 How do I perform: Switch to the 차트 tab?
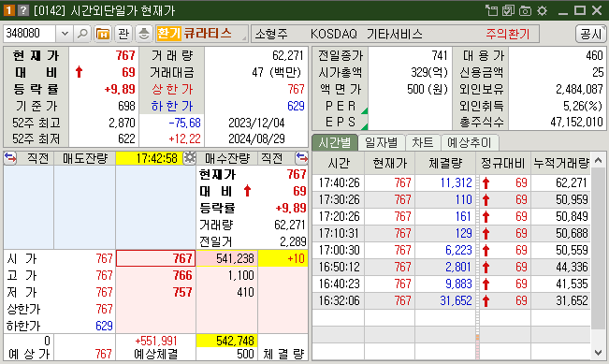coord(423,142)
